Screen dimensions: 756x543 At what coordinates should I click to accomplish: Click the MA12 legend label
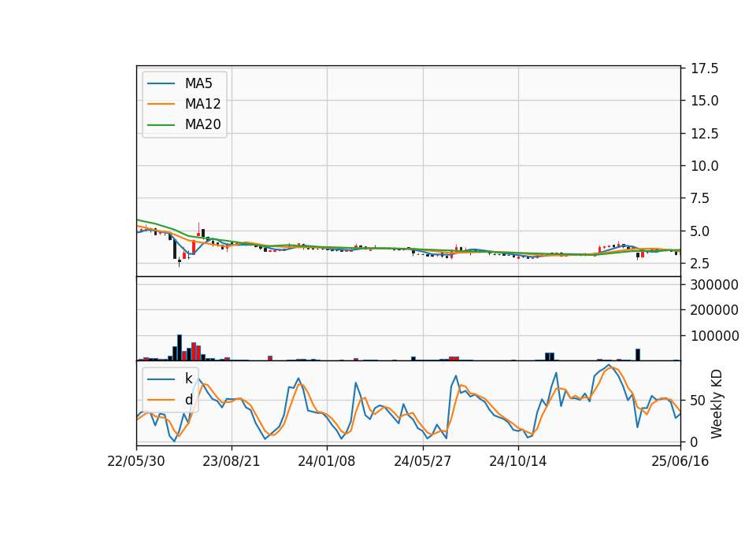202,104
